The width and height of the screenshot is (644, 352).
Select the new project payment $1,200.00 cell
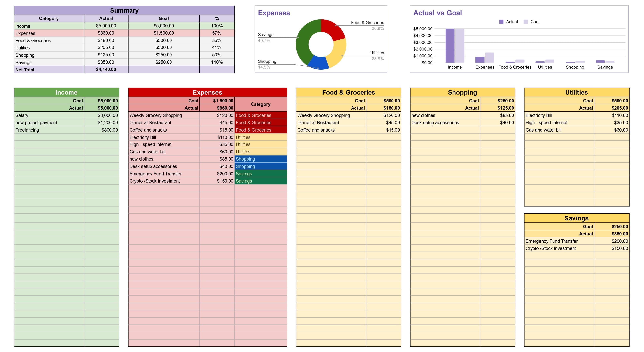(102, 123)
